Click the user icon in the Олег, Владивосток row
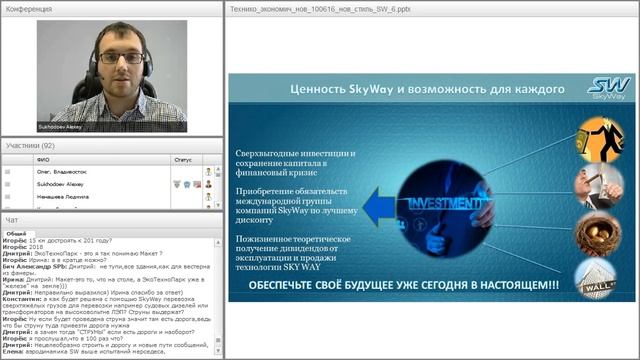Viewport: 640px width, 360px height. tap(209, 172)
